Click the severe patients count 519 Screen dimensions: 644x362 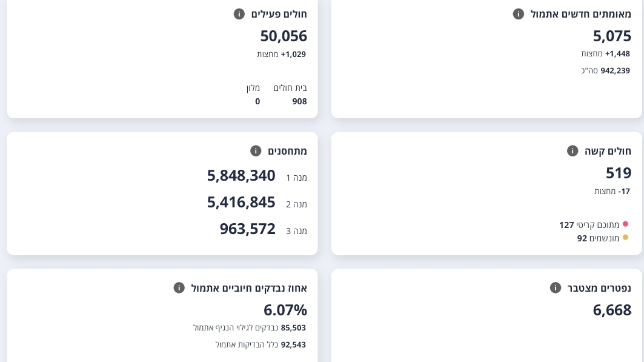tap(619, 173)
